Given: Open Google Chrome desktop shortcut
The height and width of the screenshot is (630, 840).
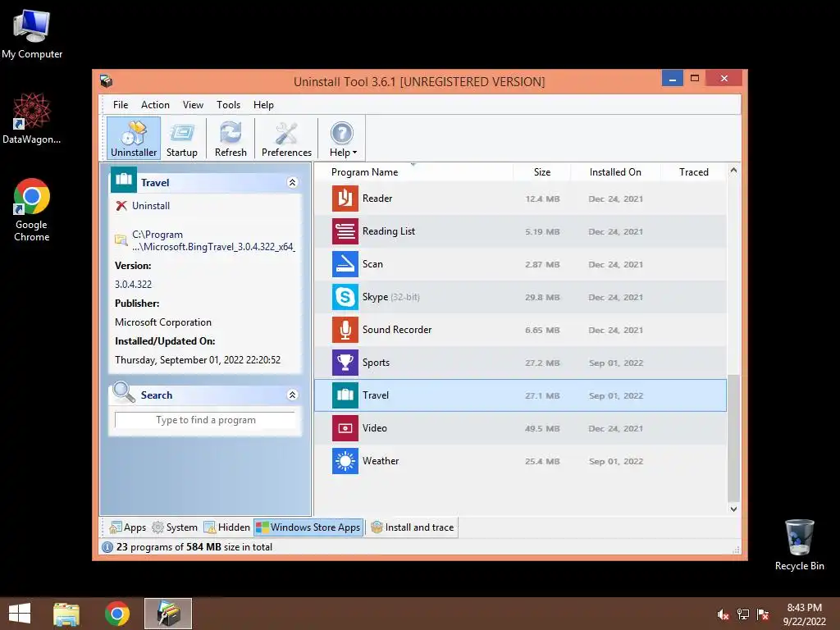Looking at the screenshot, I should pyautogui.click(x=32, y=210).
